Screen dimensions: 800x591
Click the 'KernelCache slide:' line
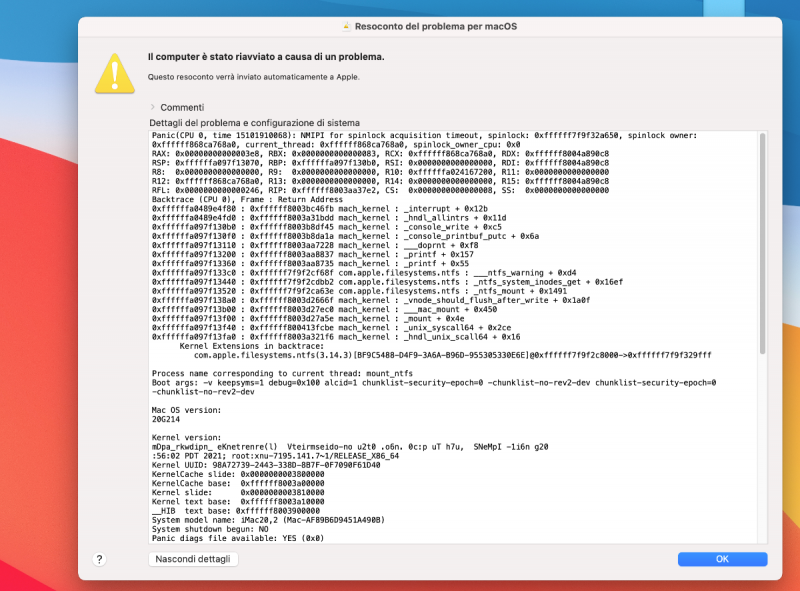(x=238, y=475)
